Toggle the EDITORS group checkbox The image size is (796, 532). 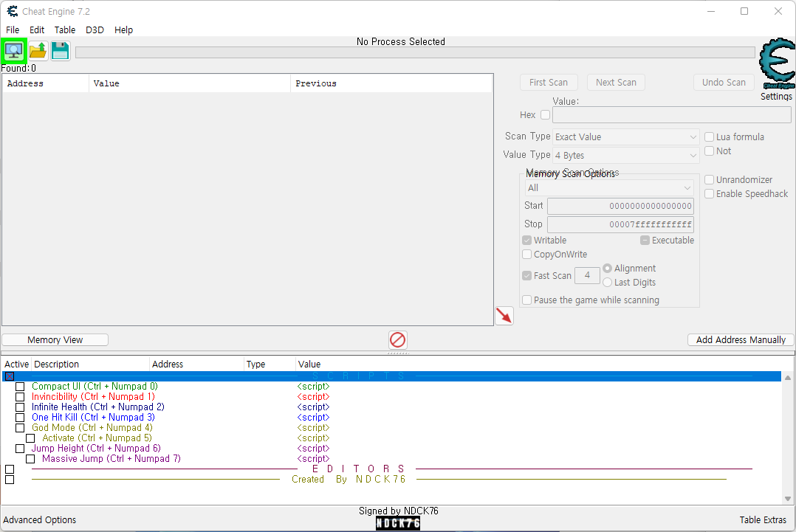tap(10, 469)
